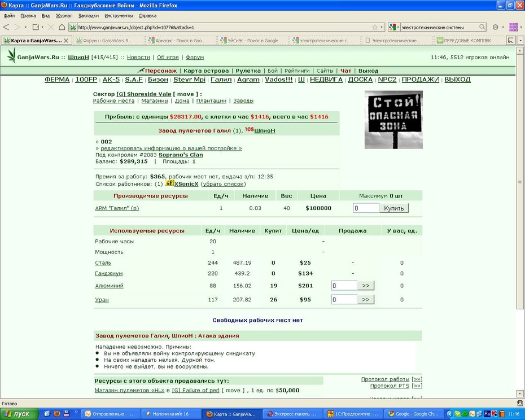Screen dimensions: 525x420
Task: Open the page info icon in status bar
Action: pos(520,404)
